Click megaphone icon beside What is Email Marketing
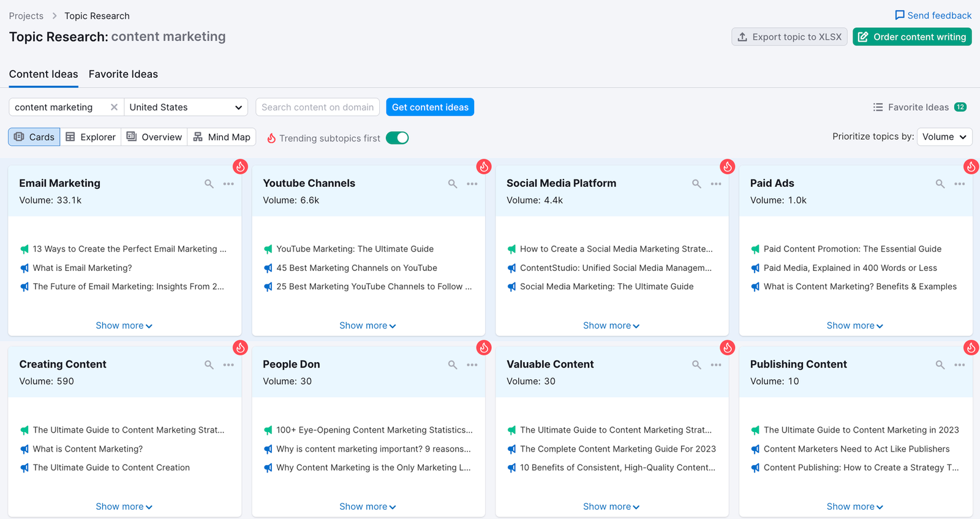 (24, 268)
